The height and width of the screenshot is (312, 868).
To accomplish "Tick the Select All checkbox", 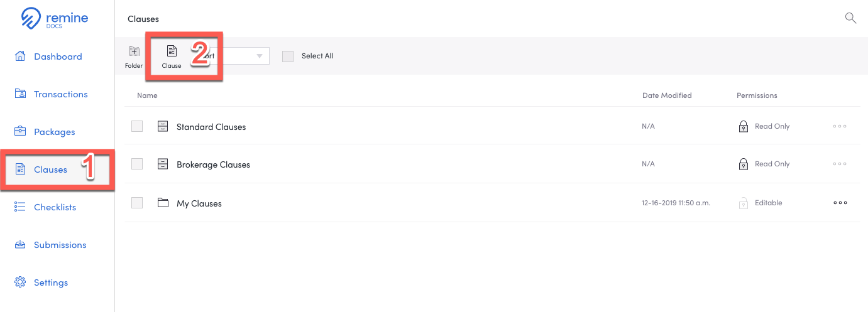I will point(288,56).
